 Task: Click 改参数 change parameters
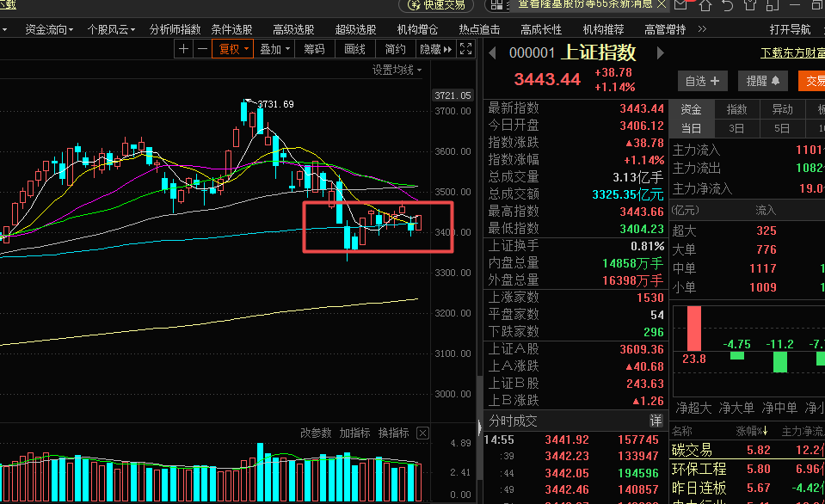[x=316, y=433]
